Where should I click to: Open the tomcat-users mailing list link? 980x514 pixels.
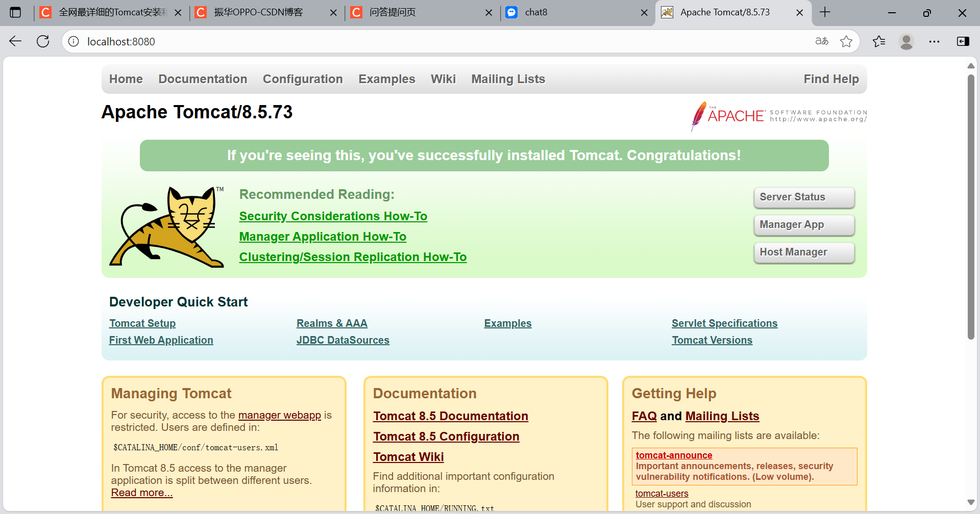pos(662,494)
